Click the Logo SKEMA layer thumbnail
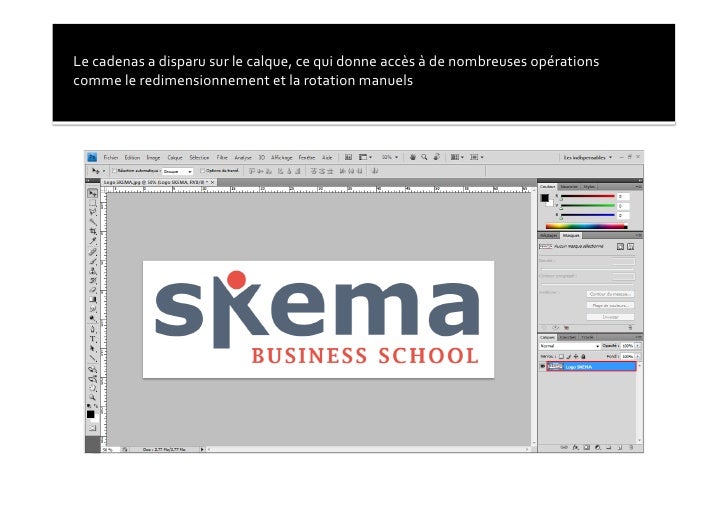The image size is (728, 514). coord(555,366)
